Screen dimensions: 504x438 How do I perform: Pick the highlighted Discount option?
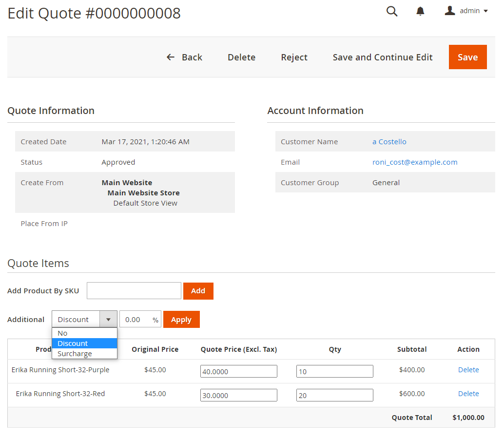73,343
